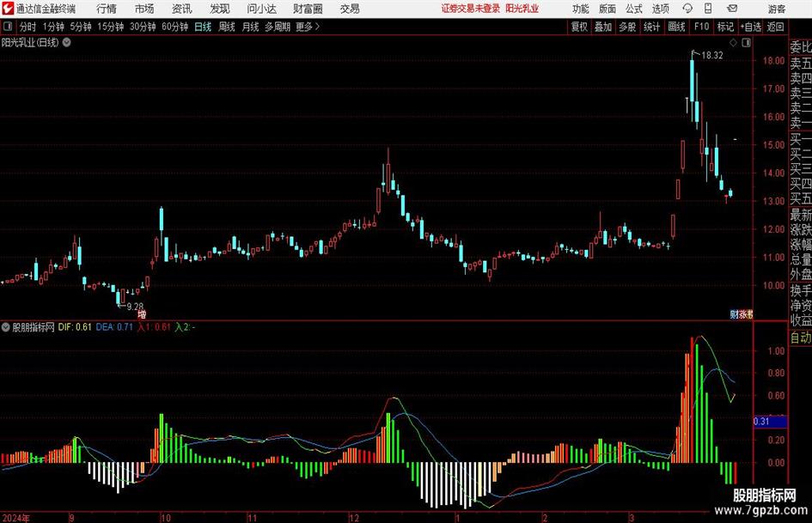Click the 画线 drawing toolbar button
812x523 pixels.
pyautogui.click(x=676, y=27)
